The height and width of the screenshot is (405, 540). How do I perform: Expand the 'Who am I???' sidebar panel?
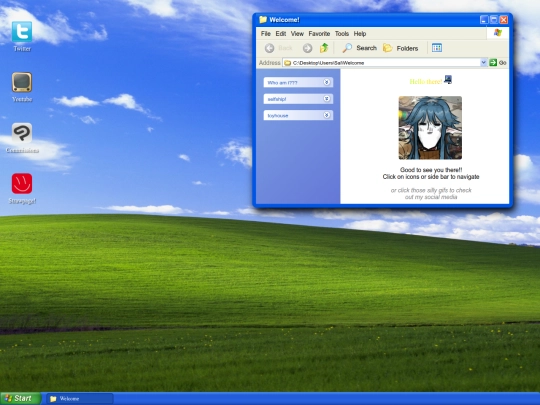coord(298,82)
